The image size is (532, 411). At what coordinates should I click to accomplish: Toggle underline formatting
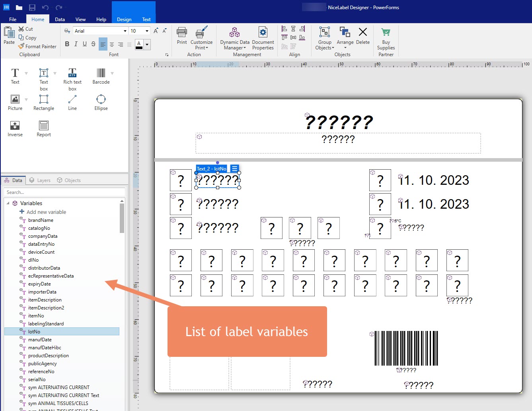(84, 44)
